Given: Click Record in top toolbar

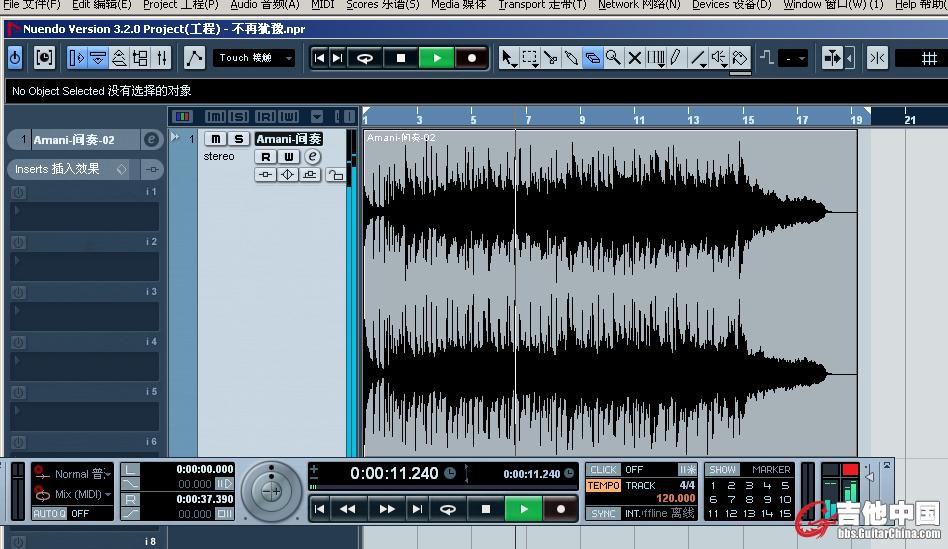Looking at the screenshot, I should pyautogui.click(x=472, y=58).
